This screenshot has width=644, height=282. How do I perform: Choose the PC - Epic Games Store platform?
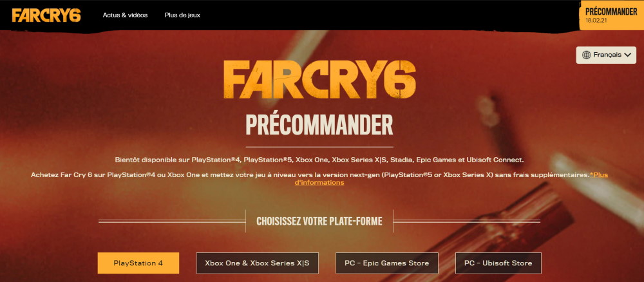(x=387, y=263)
